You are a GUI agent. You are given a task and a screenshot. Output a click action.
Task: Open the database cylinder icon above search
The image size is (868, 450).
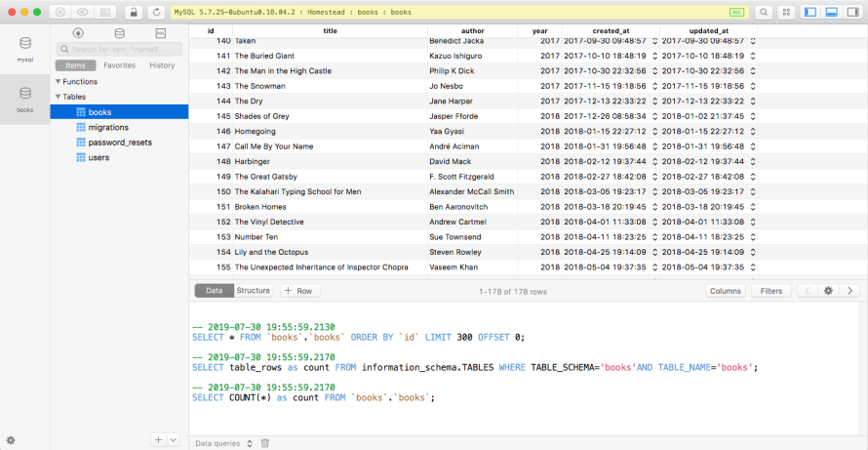[119, 33]
